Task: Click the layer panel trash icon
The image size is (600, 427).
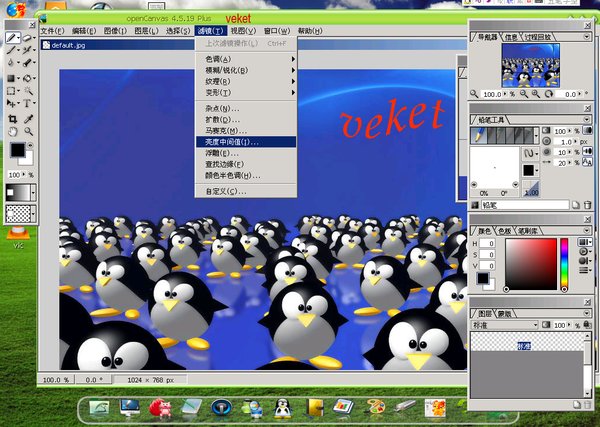Action: [x=587, y=404]
